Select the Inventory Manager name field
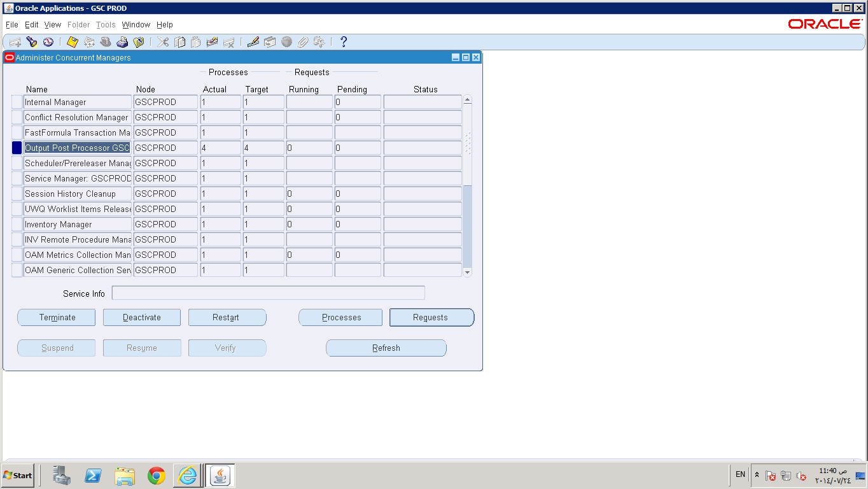The width and height of the screenshot is (868, 489). (x=78, y=224)
